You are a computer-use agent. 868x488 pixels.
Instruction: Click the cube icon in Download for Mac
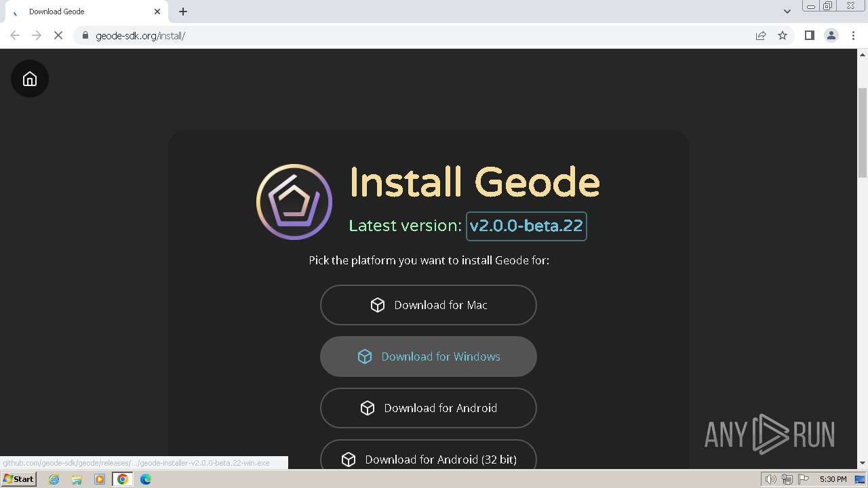(x=378, y=305)
